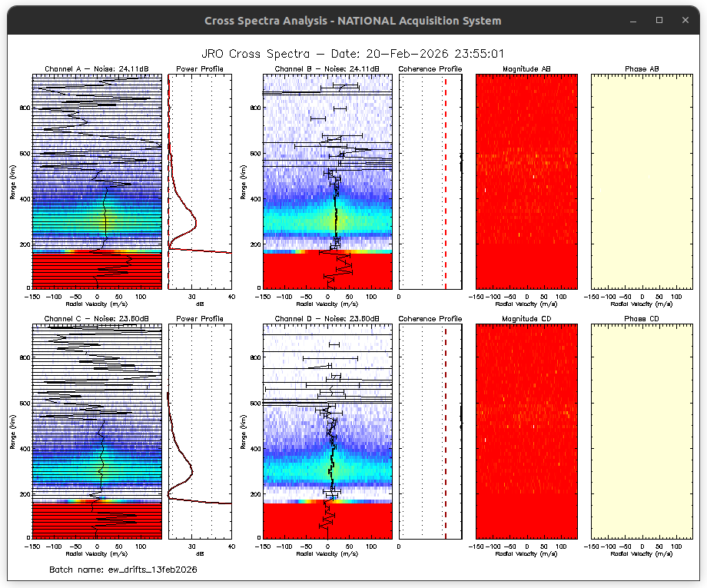707x588 pixels.
Task: Click inside the Phase AB panel
Action: click(641, 181)
